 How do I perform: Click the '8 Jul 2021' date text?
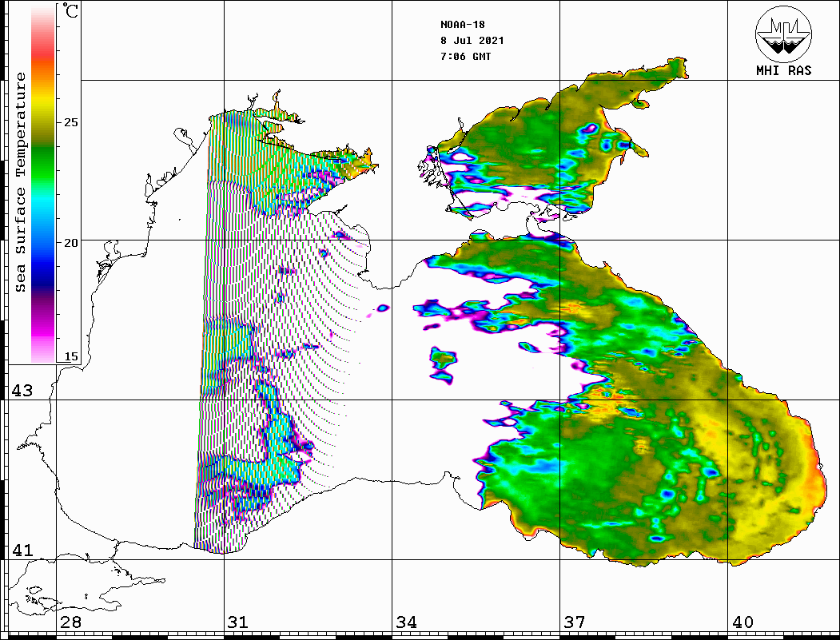point(472,41)
